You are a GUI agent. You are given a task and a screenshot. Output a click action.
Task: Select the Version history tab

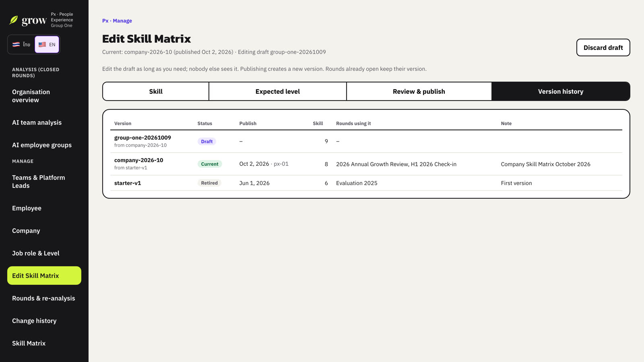tap(561, 91)
